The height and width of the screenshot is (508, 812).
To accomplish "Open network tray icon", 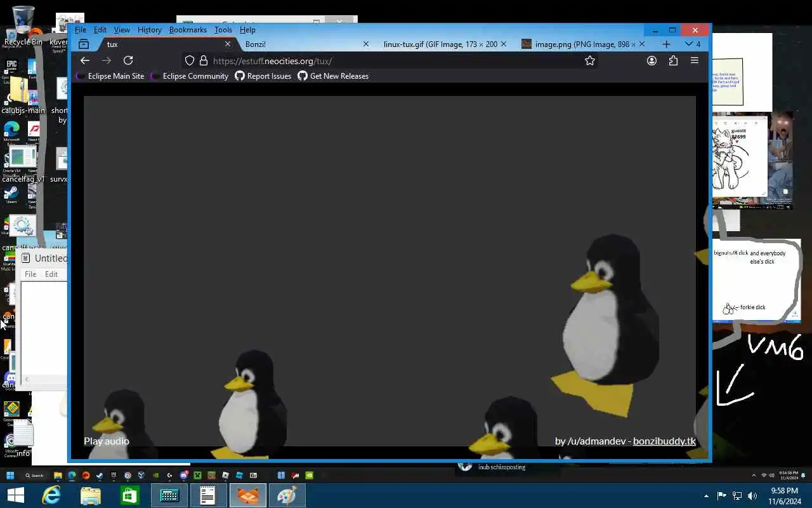I will coord(737,496).
